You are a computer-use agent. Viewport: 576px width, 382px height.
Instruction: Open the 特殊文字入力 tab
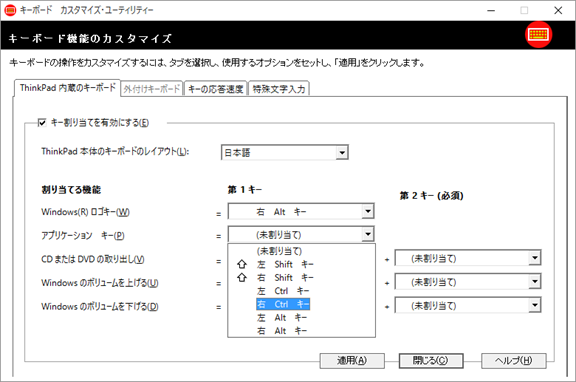click(x=279, y=89)
